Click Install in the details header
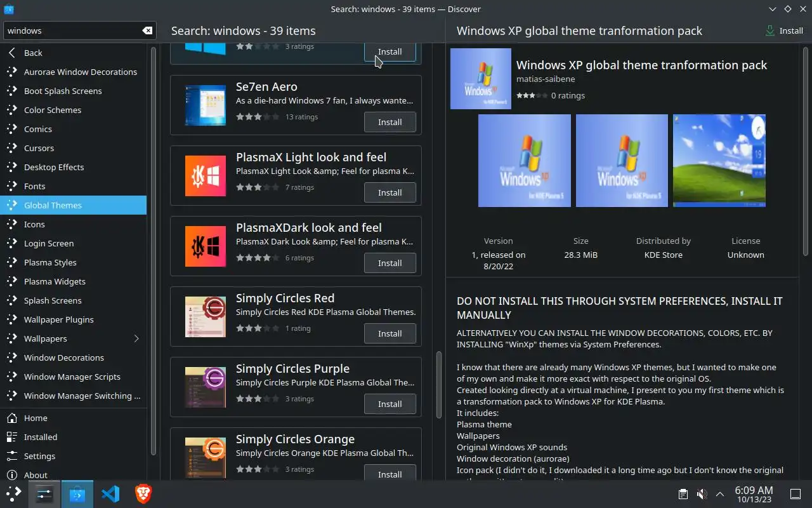 tap(785, 30)
